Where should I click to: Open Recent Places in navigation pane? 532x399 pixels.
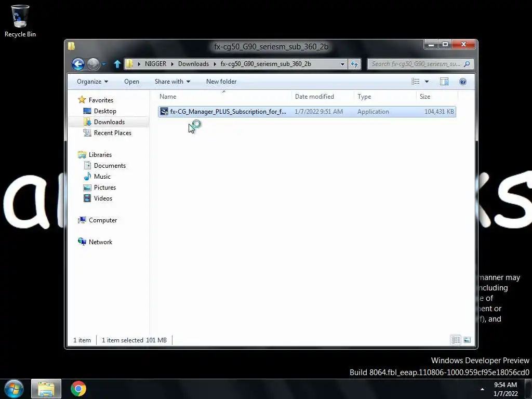(113, 132)
